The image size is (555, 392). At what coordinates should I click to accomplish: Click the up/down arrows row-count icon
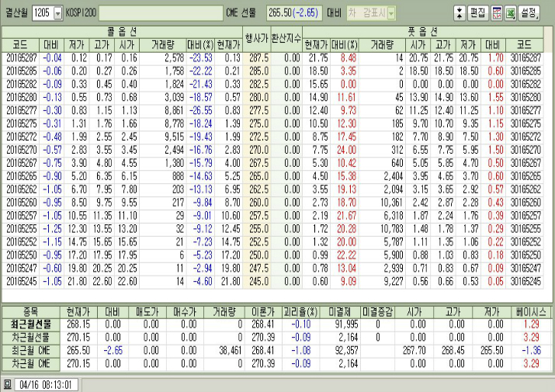click(x=459, y=13)
